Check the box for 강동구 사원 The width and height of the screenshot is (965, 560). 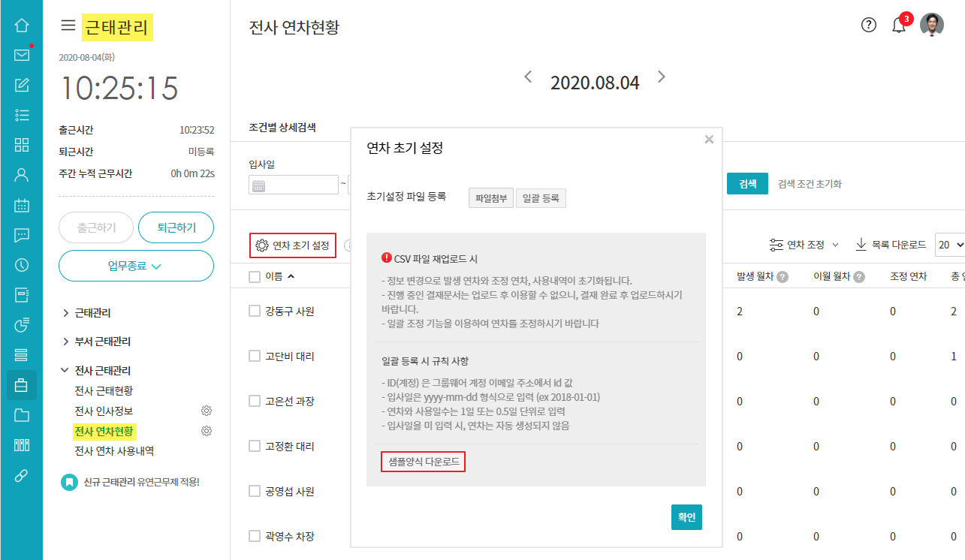(x=255, y=311)
